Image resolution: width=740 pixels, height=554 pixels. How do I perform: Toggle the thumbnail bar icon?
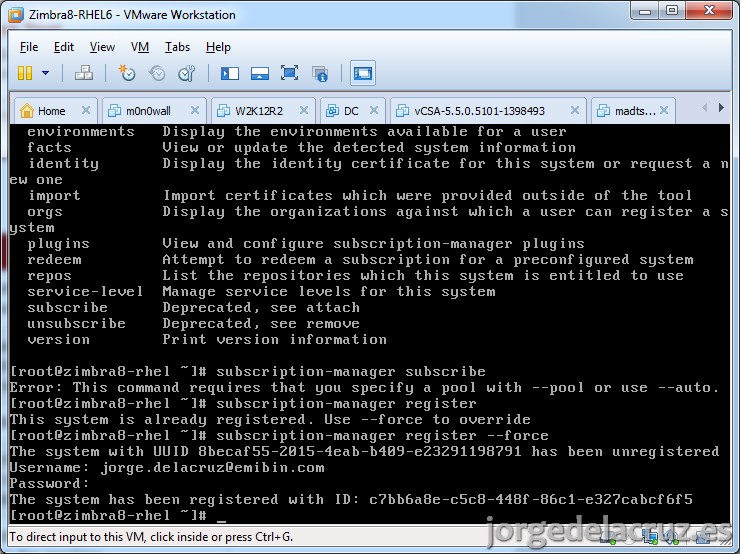[x=260, y=73]
